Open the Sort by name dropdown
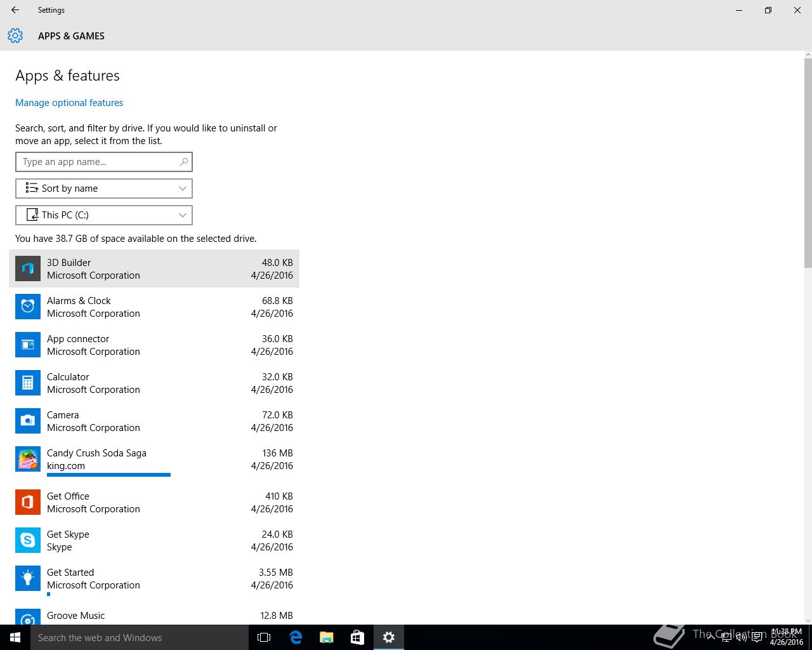The image size is (812, 650). (x=104, y=189)
